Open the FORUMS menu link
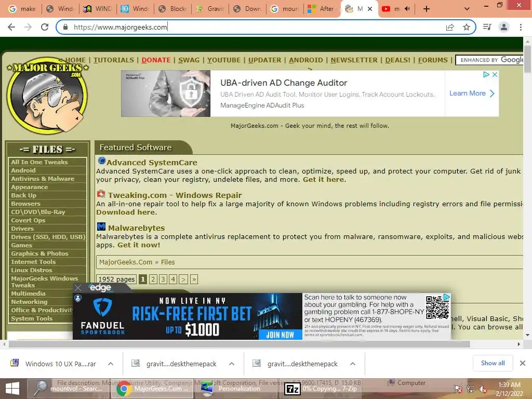This screenshot has height=399, width=532. [433, 60]
